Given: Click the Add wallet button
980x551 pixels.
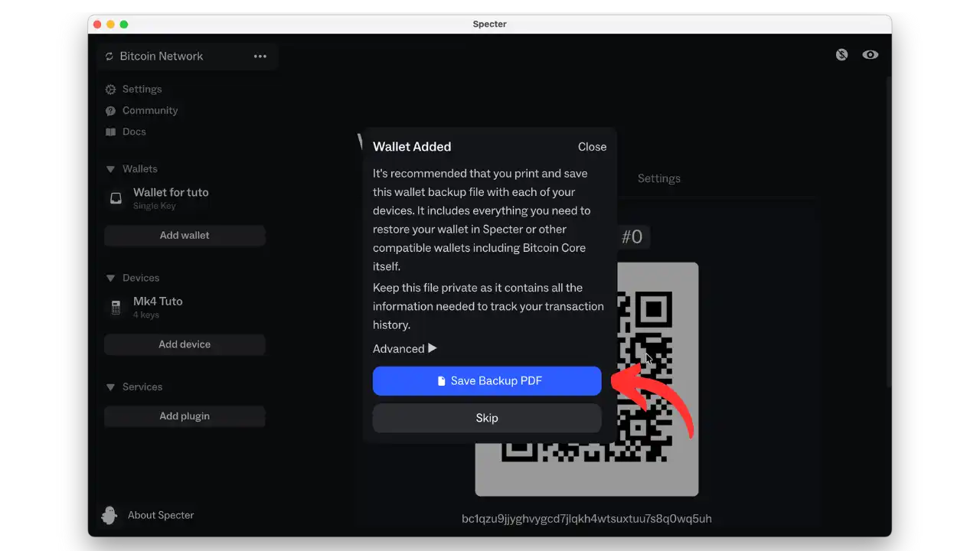Looking at the screenshot, I should click(185, 236).
